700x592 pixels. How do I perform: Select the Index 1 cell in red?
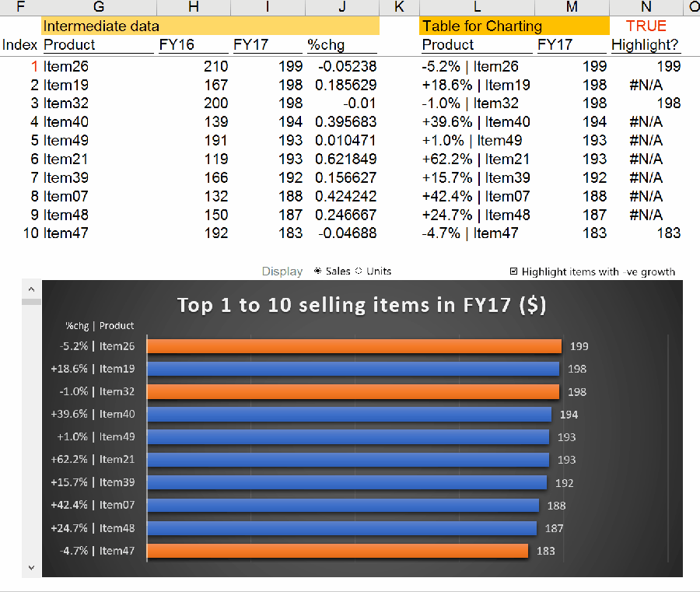[x=33, y=66]
